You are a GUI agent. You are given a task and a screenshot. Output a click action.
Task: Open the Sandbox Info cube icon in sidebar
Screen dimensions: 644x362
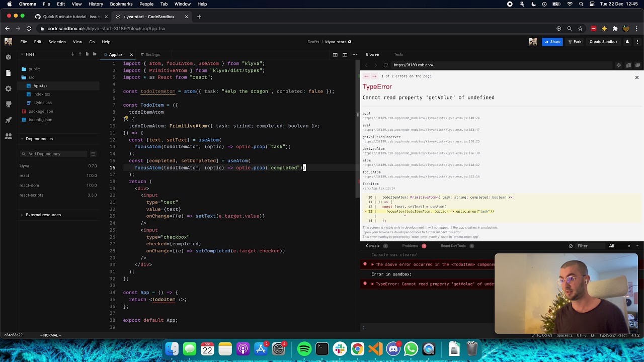(8, 57)
